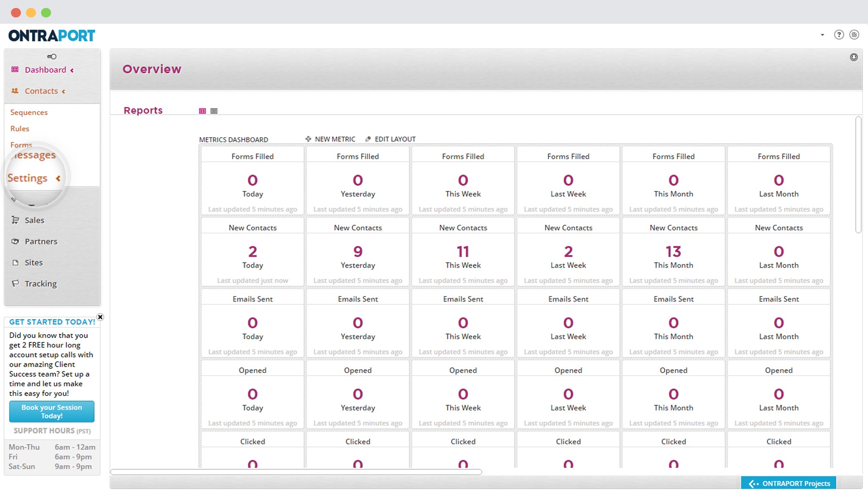Click the Overview heading

coord(152,69)
